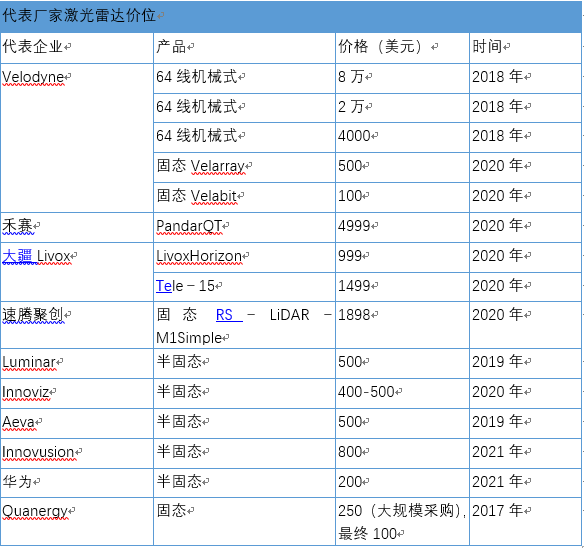Click the 2017 年 time cell
Image resolution: width=584 pixels, height=548 pixels.
[526, 522]
